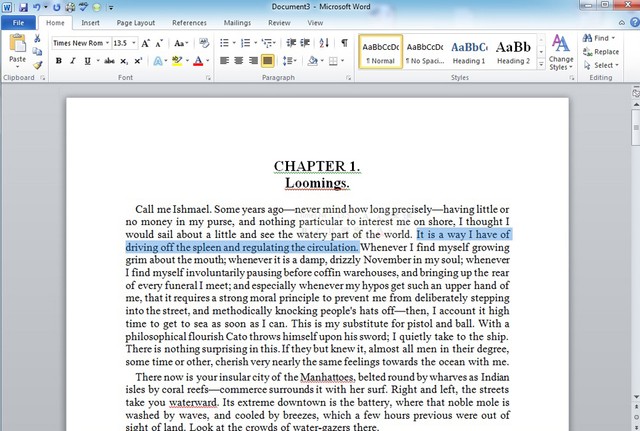Expand the Styles gallery more arrow
The height and width of the screenshot is (431, 640).
[541, 64]
